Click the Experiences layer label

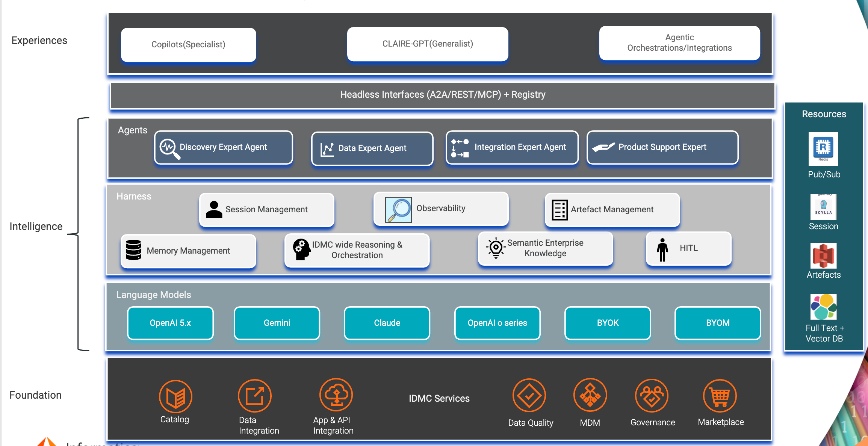39,41
